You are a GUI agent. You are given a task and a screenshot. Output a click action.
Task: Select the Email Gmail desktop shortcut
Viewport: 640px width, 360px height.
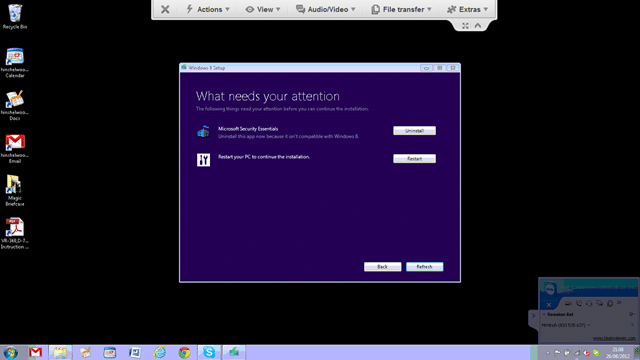15,148
